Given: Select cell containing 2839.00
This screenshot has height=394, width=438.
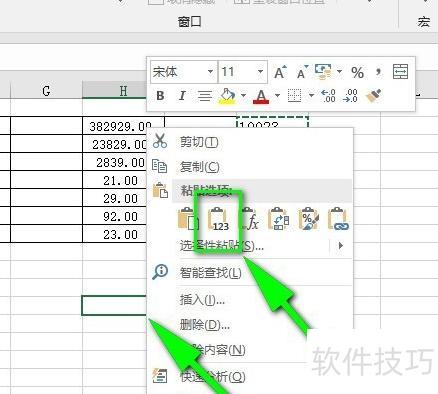Looking at the screenshot, I should [x=115, y=162].
